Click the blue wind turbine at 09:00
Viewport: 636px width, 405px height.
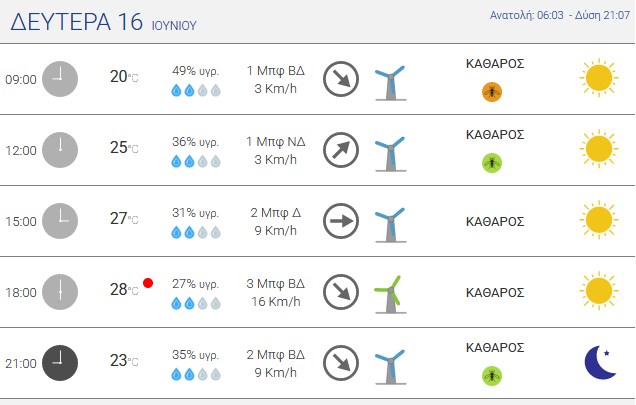tap(390, 82)
